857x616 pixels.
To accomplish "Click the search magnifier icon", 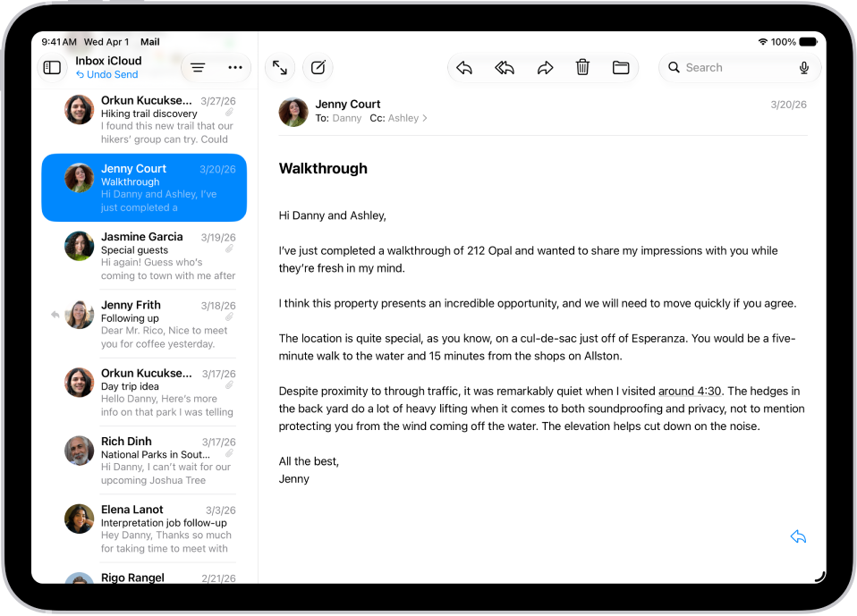I will (674, 67).
